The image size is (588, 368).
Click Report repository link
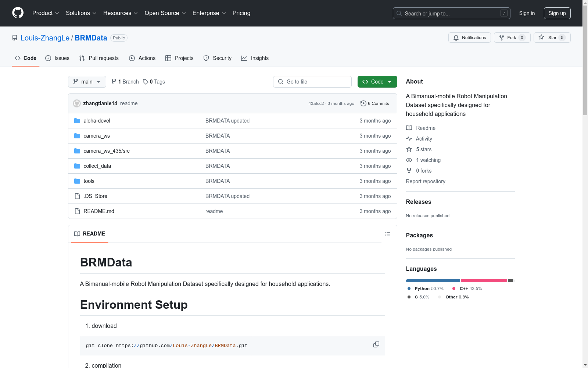(x=426, y=181)
